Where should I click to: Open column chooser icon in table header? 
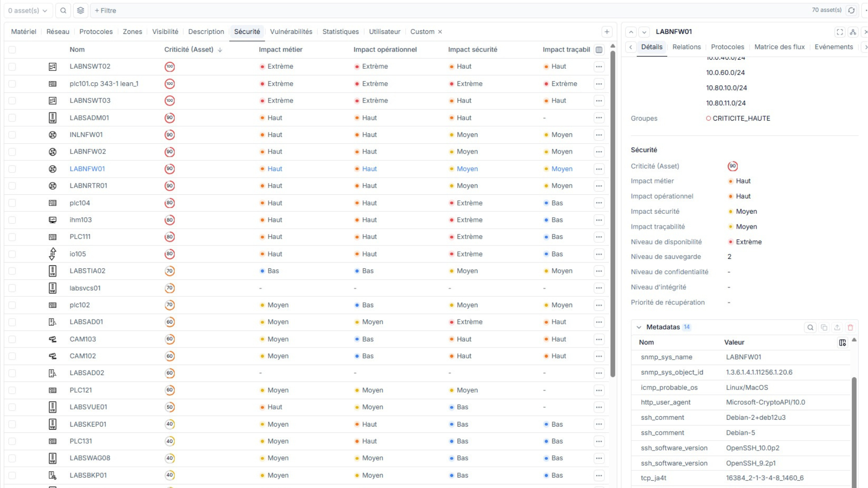pyautogui.click(x=599, y=50)
